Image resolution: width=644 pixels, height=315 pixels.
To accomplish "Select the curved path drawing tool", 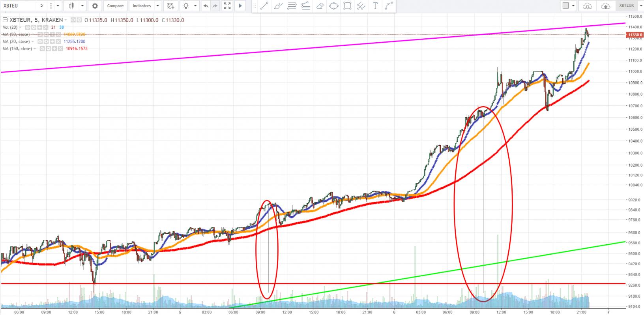I will coord(389,6).
